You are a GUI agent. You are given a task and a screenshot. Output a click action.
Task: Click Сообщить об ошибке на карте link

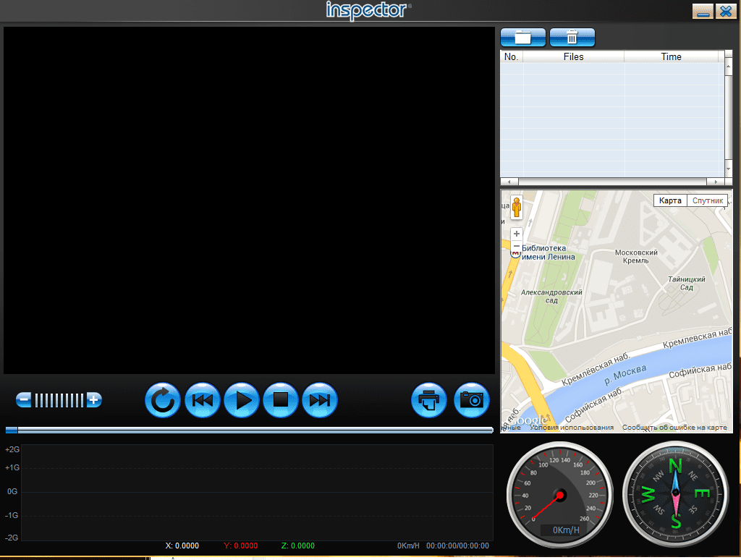click(x=674, y=428)
